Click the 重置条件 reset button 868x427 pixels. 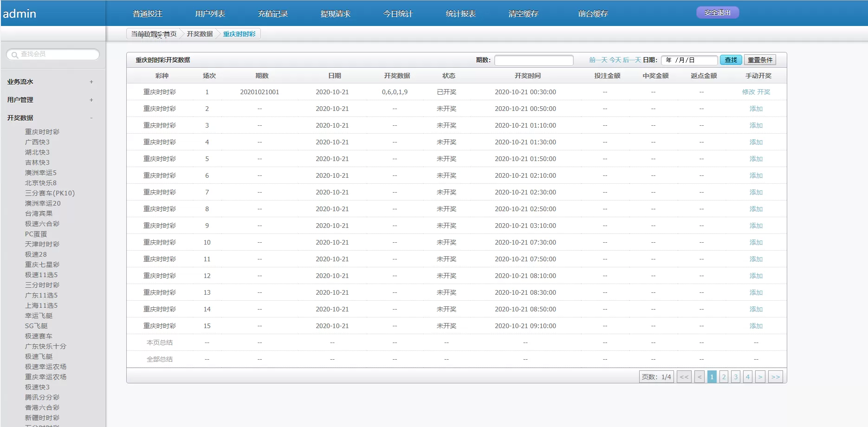pyautogui.click(x=760, y=59)
